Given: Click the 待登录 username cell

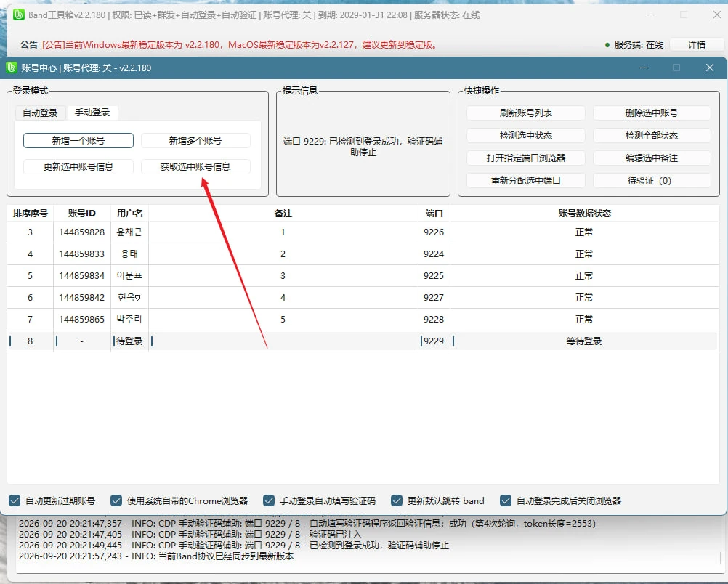Looking at the screenshot, I should pos(129,341).
